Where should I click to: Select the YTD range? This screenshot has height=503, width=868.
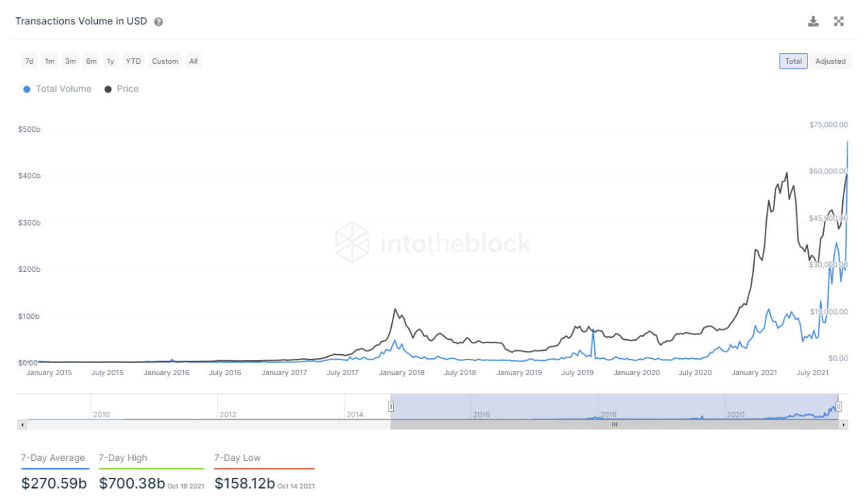coord(133,60)
